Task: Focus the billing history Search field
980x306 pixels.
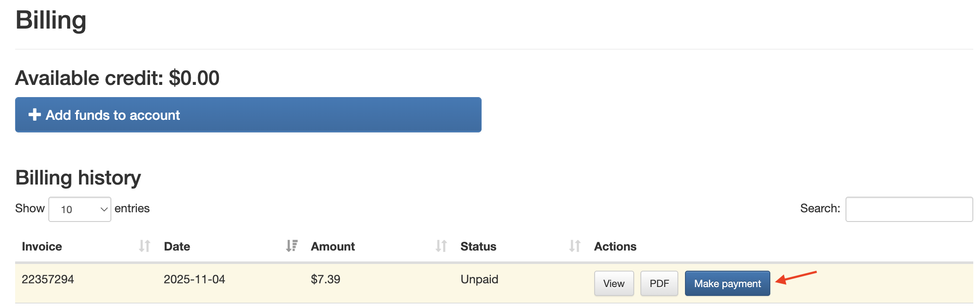Action: click(909, 209)
